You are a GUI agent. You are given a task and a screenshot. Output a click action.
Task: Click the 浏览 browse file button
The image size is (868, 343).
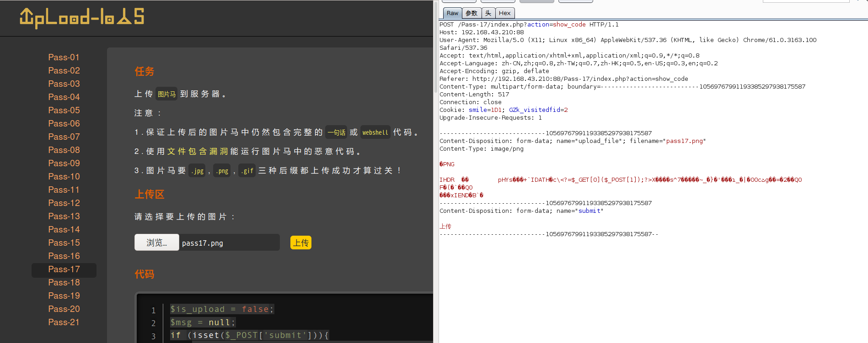156,243
